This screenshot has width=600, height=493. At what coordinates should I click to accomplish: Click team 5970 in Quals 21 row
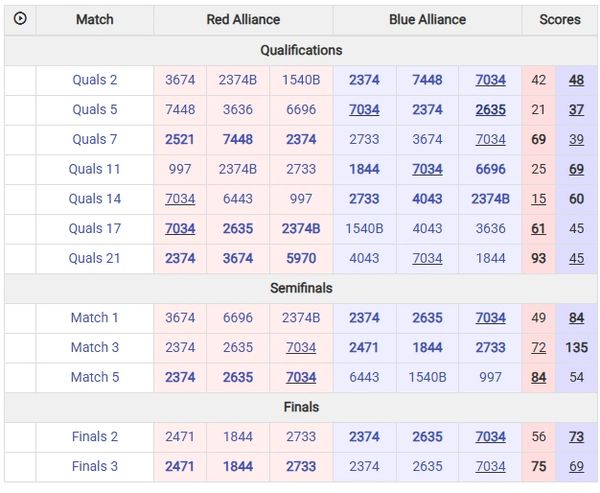coord(301,258)
